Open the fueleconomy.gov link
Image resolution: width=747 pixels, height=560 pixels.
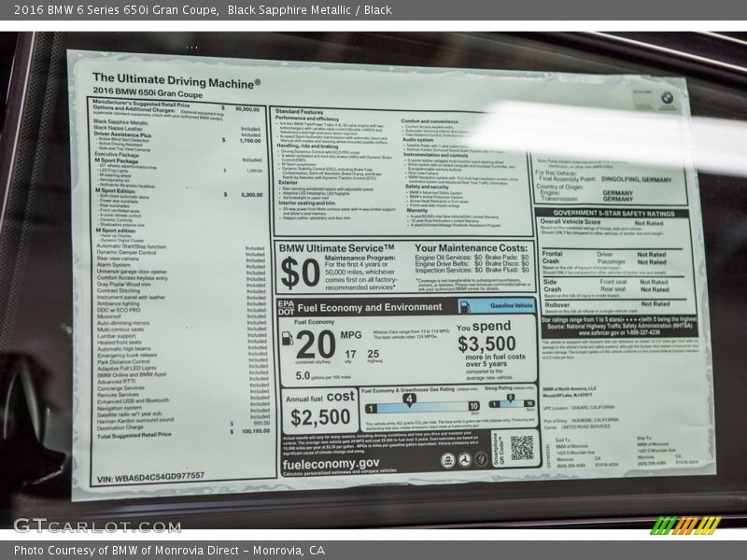(331, 464)
